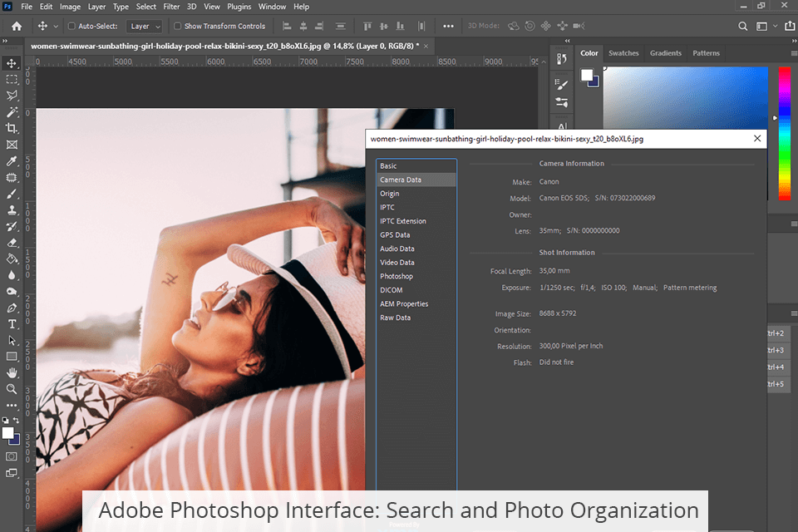Screen dimensions: 798x532
Task: Check Show Transform Controls
Action: tap(177, 26)
